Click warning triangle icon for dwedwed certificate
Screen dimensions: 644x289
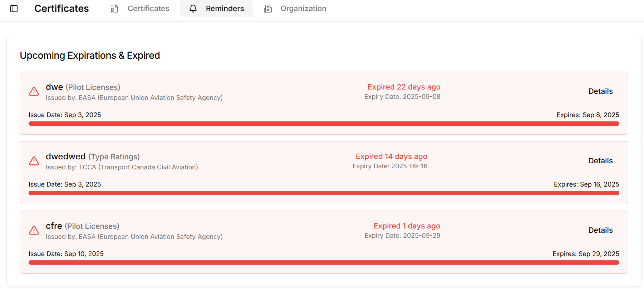(x=34, y=161)
